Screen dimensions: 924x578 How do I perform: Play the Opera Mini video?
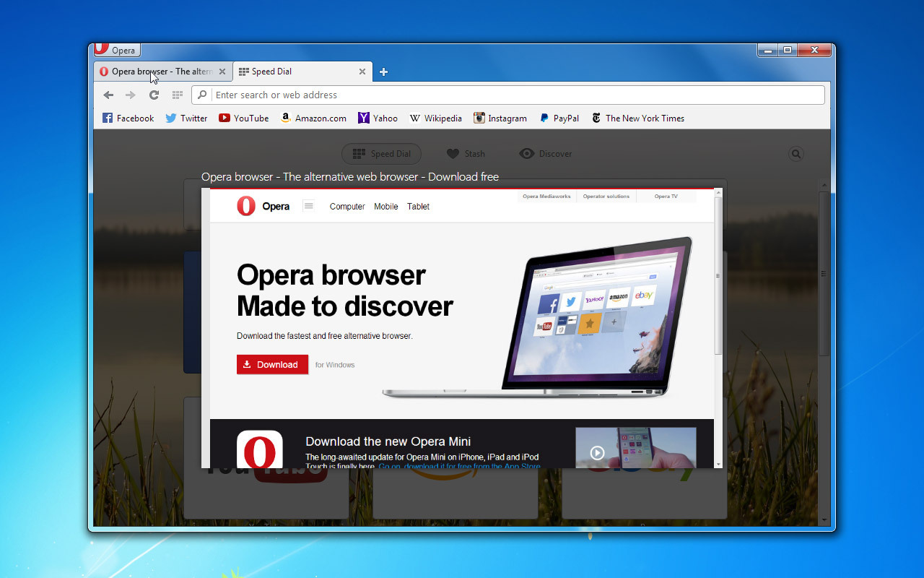[597, 453]
